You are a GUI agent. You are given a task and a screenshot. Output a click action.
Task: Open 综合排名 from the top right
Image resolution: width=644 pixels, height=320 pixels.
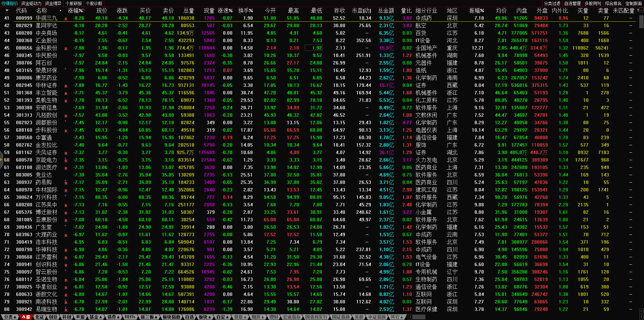(613, 3)
